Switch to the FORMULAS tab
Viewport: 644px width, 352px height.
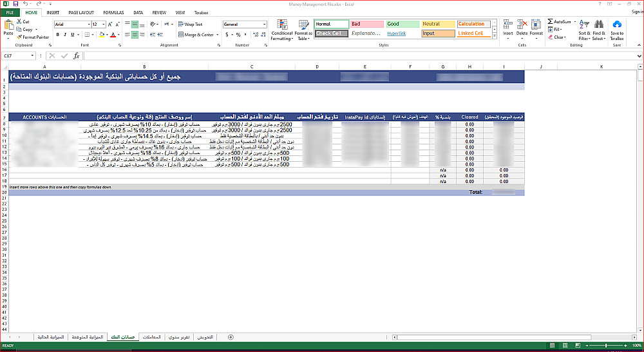pos(113,13)
